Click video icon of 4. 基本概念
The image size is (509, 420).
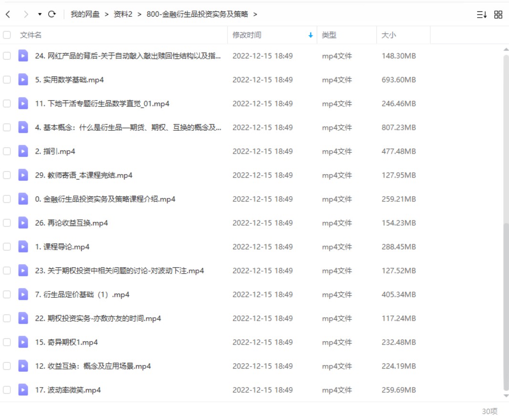tap(23, 127)
